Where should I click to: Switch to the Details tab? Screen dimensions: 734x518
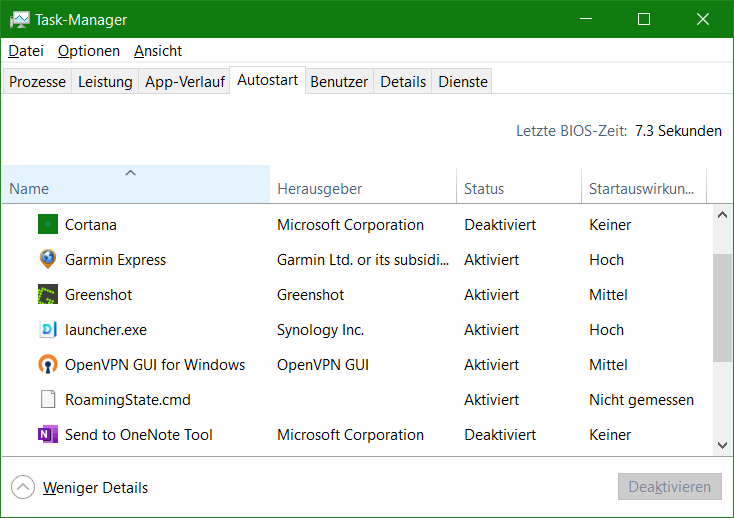(x=403, y=81)
